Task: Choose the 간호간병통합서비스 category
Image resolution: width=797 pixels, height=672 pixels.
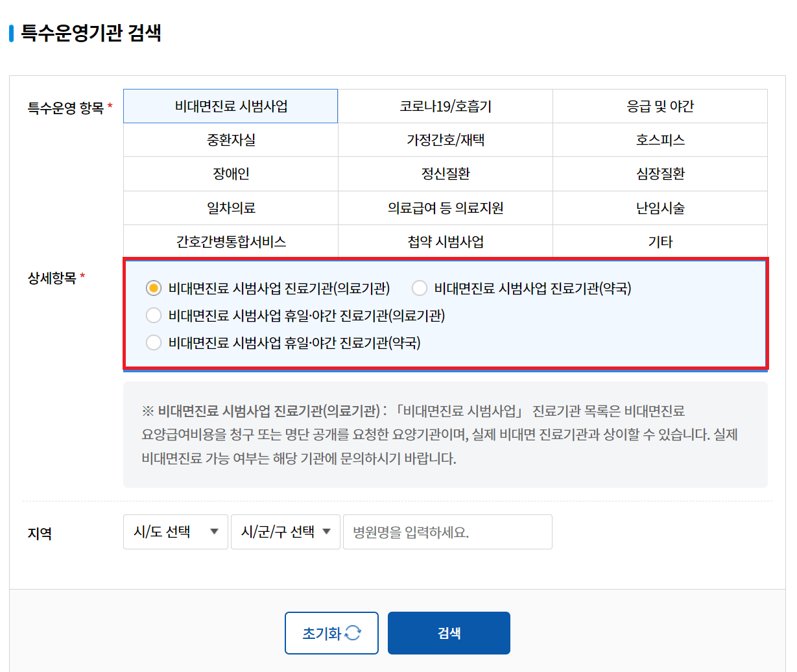Action: tap(230, 241)
